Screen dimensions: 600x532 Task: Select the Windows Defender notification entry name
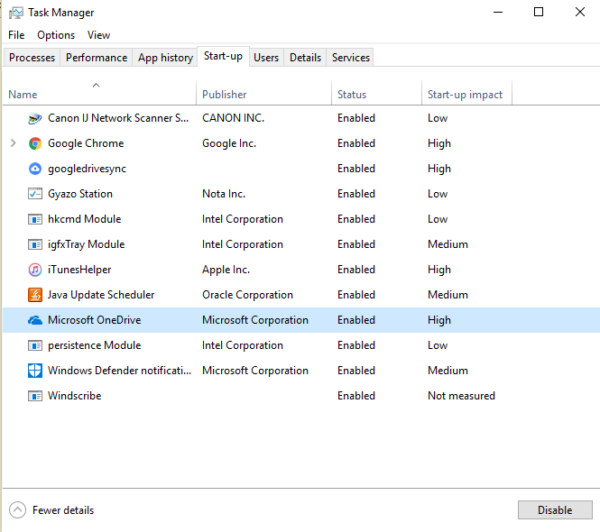pos(119,370)
